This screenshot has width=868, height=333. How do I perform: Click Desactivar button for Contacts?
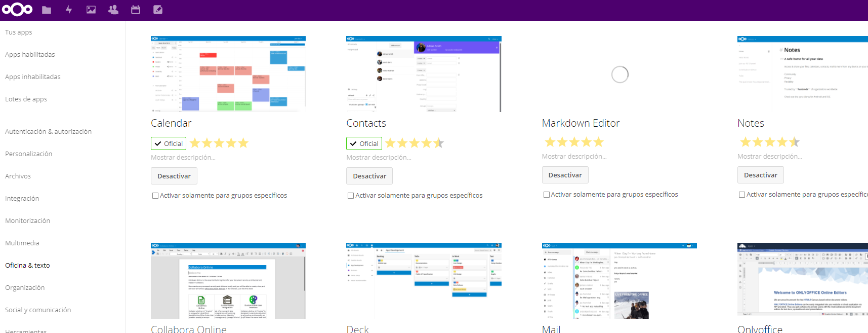click(x=369, y=176)
